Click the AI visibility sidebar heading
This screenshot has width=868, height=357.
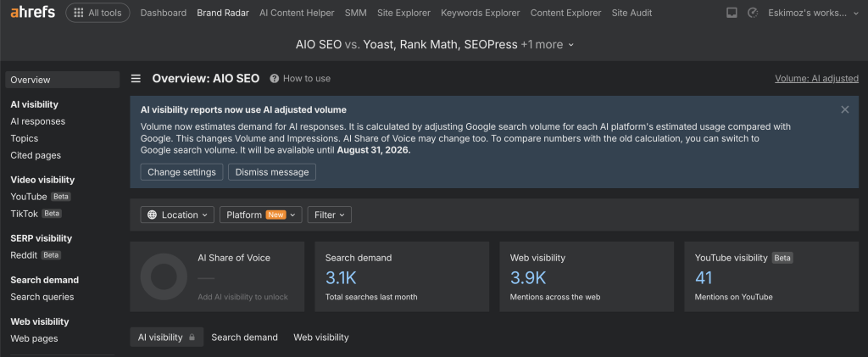(x=34, y=104)
